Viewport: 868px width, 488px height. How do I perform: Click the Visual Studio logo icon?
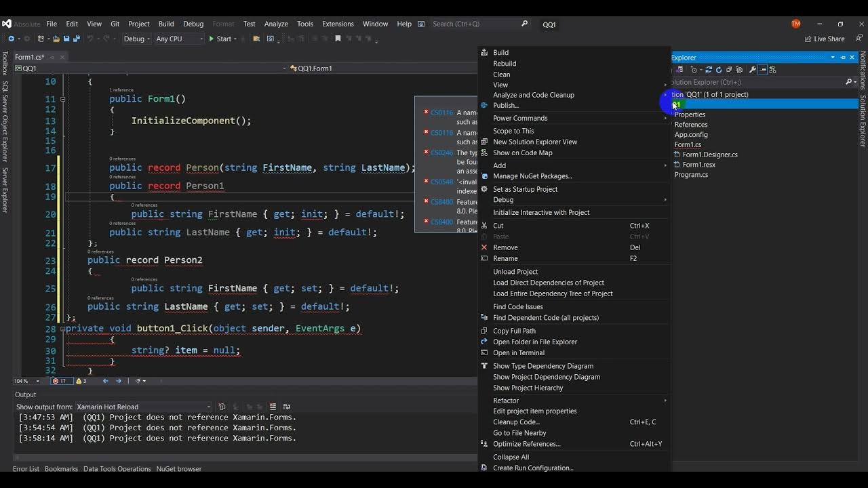(x=7, y=24)
